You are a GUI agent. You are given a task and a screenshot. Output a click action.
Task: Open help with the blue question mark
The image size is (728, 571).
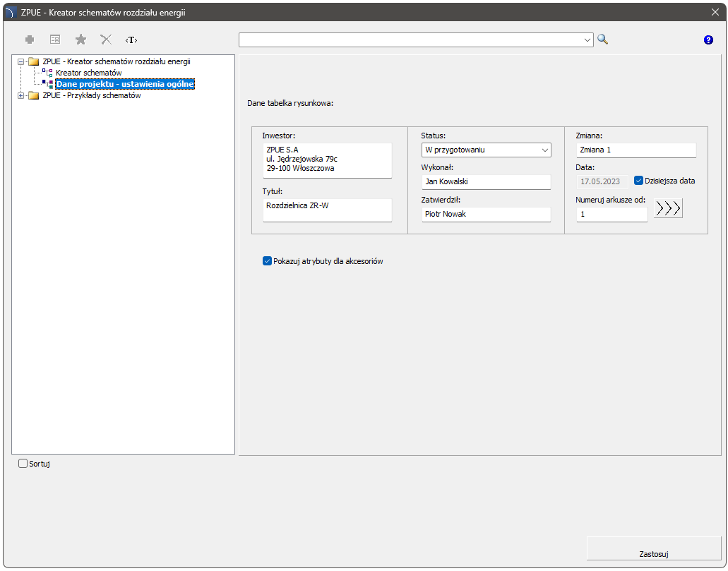708,40
